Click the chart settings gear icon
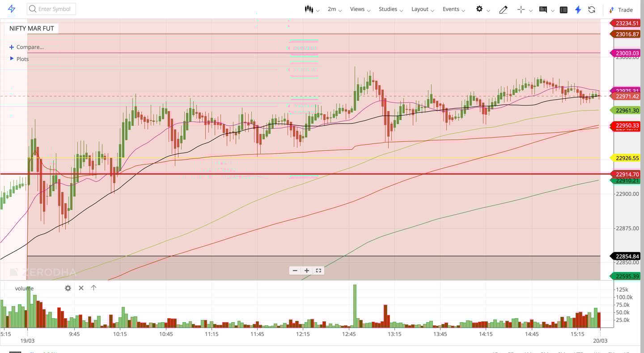 pyautogui.click(x=479, y=9)
